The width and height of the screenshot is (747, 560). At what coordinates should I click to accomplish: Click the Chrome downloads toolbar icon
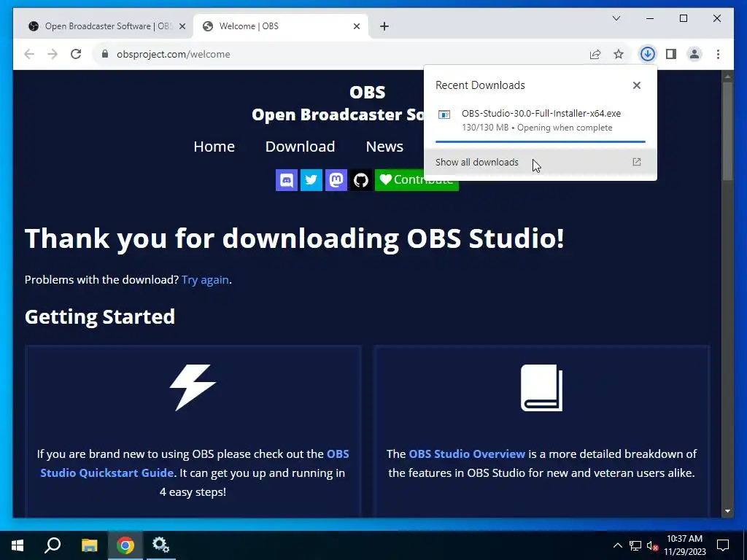[x=648, y=54]
